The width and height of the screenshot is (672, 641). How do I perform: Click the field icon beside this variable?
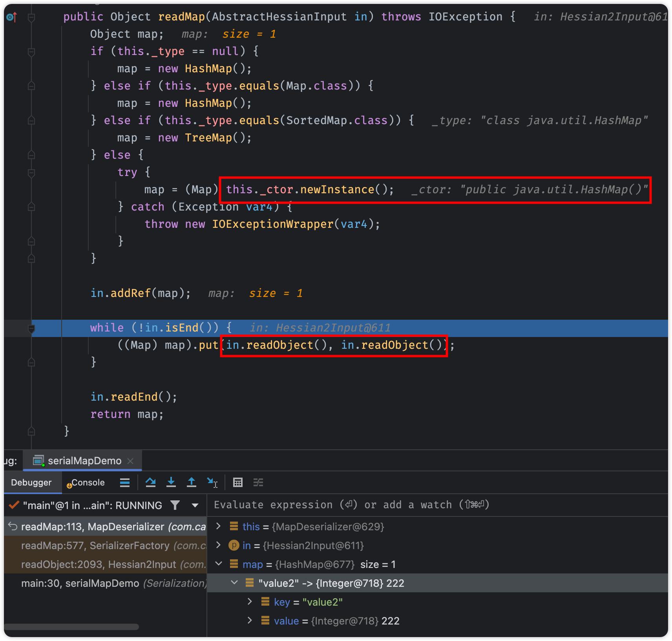point(234,526)
